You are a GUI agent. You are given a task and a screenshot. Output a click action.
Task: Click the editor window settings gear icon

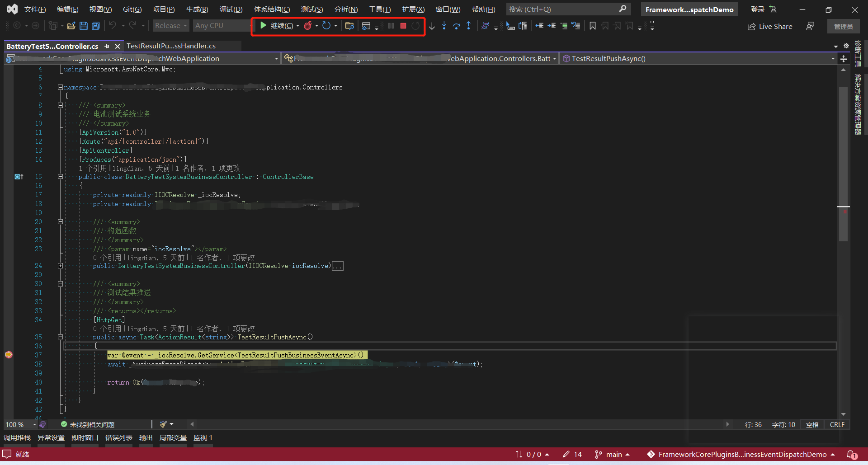pos(846,46)
